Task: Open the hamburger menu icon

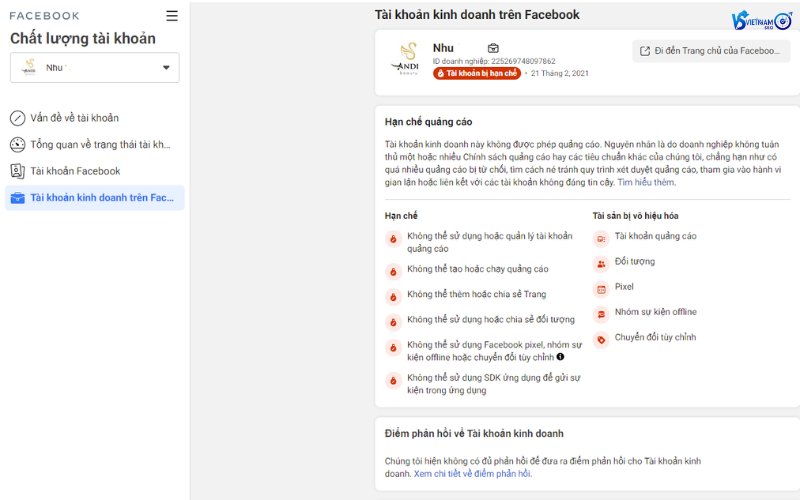Action: [172, 16]
